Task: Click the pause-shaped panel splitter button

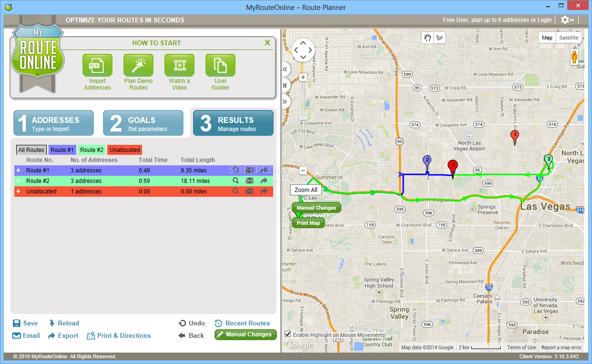Action: 285,86
